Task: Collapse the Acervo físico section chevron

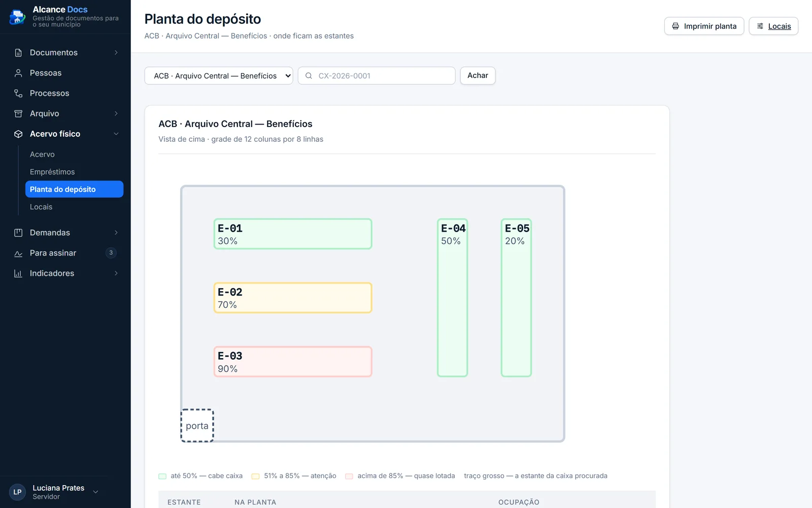Action: [x=116, y=134]
